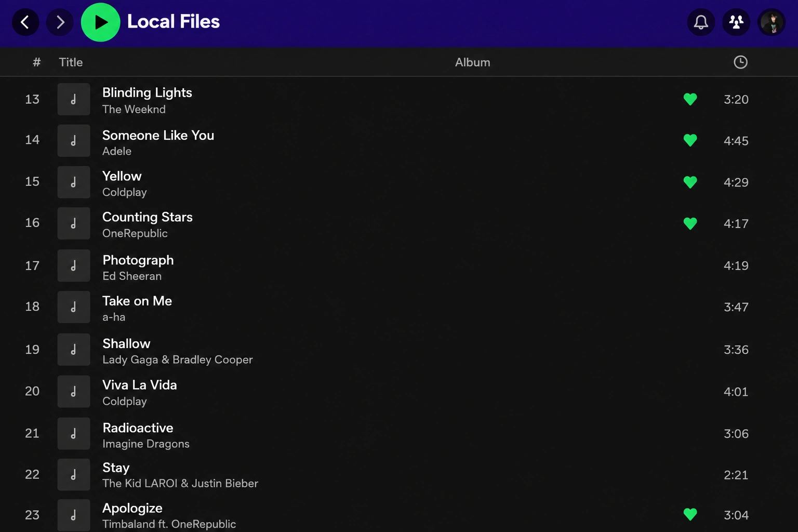Click track number 19
The height and width of the screenshot is (532, 798).
pos(32,350)
